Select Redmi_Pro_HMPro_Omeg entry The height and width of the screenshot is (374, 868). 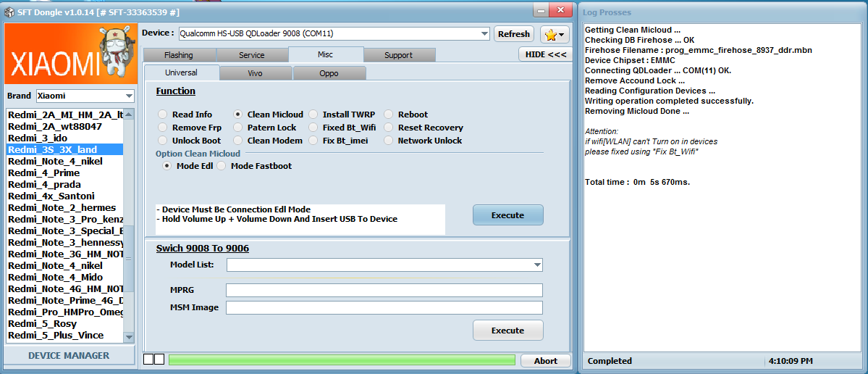(x=64, y=312)
